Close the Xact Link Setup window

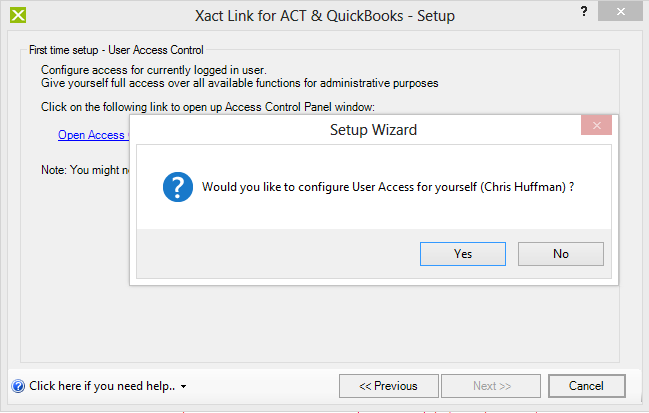(x=620, y=12)
